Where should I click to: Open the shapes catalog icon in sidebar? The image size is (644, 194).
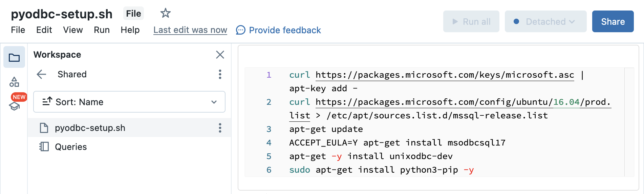[14, 82]
